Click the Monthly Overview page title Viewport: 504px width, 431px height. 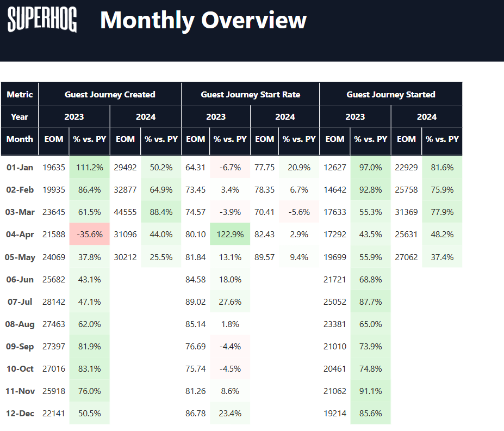click(x=203, y=20)
